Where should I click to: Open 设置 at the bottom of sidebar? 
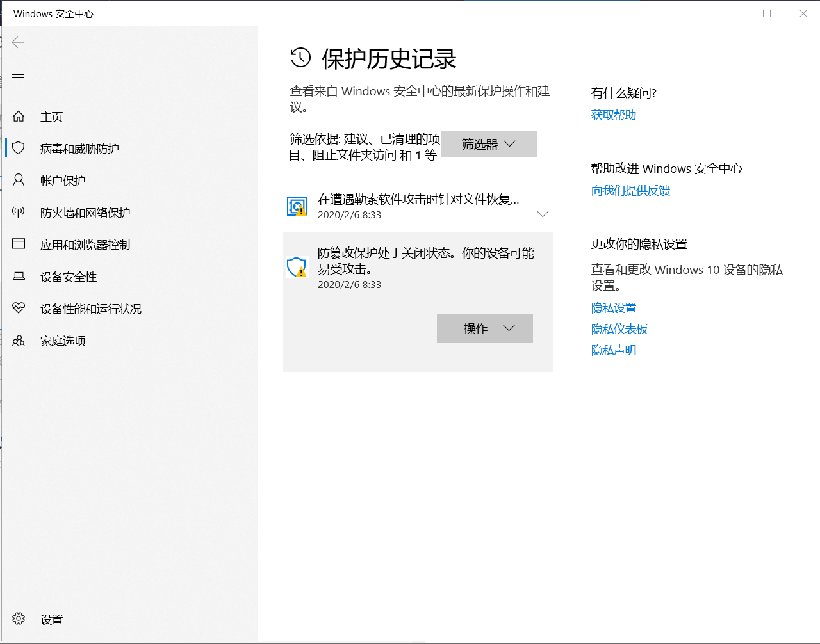[x=52, y=619]
